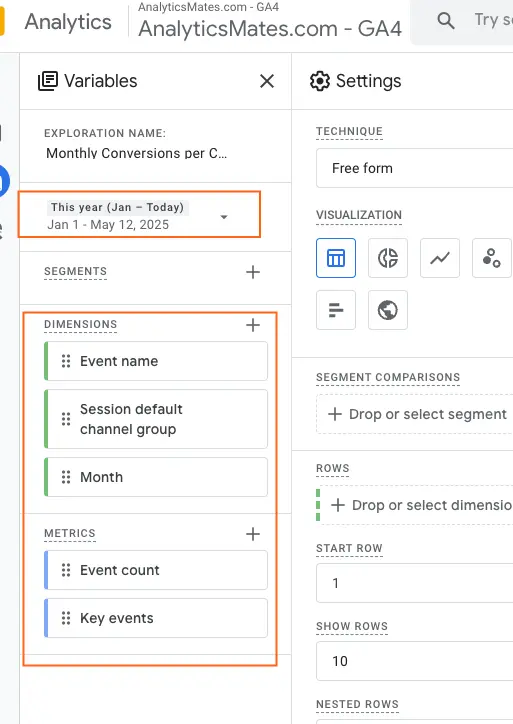Open the Free form technique dropdown

tap(414, 168)
